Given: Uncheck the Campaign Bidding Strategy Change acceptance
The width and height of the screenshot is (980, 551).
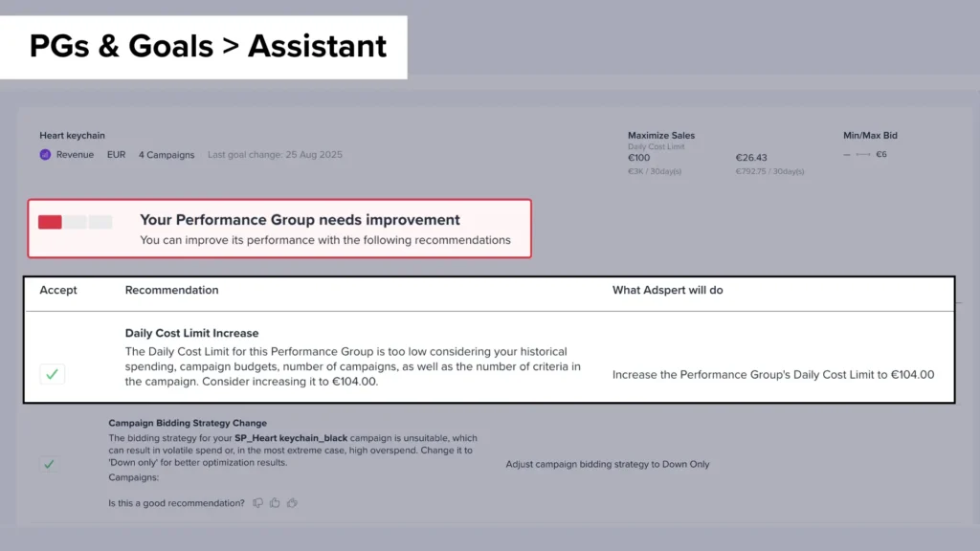Looking at the screenshot, I should point(53,464).
